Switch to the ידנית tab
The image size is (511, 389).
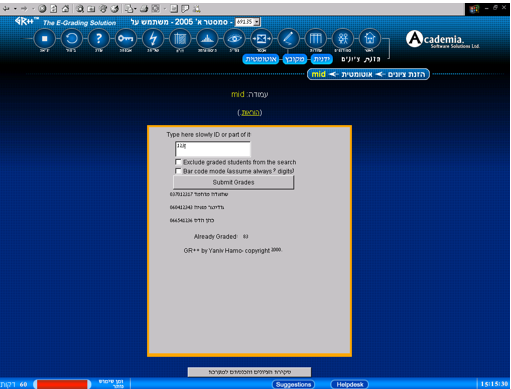[322, 59]
